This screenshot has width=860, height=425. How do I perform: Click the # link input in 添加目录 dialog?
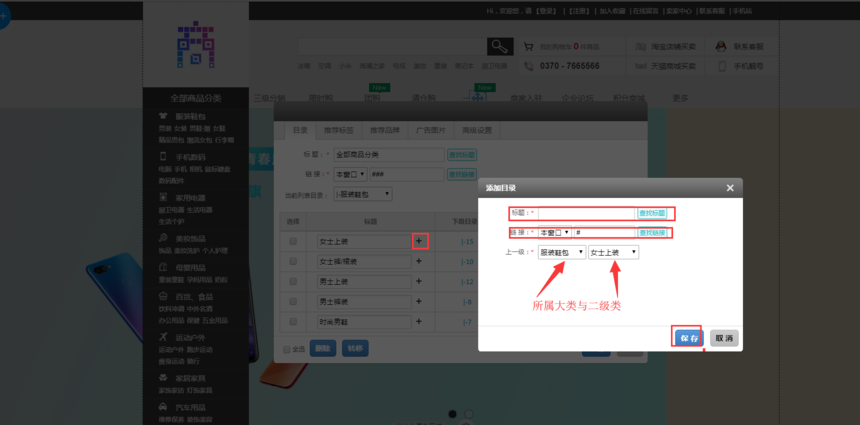click(x=604, y=233)
